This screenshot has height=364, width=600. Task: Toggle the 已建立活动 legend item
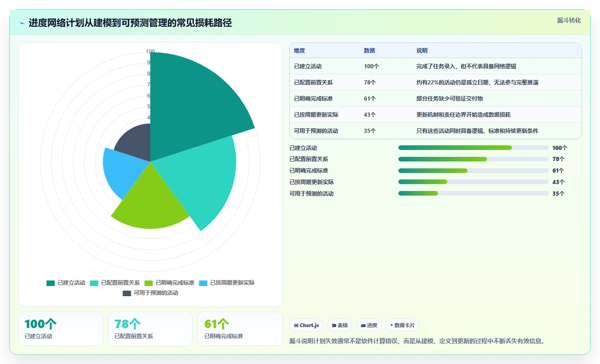coord(66,283)
